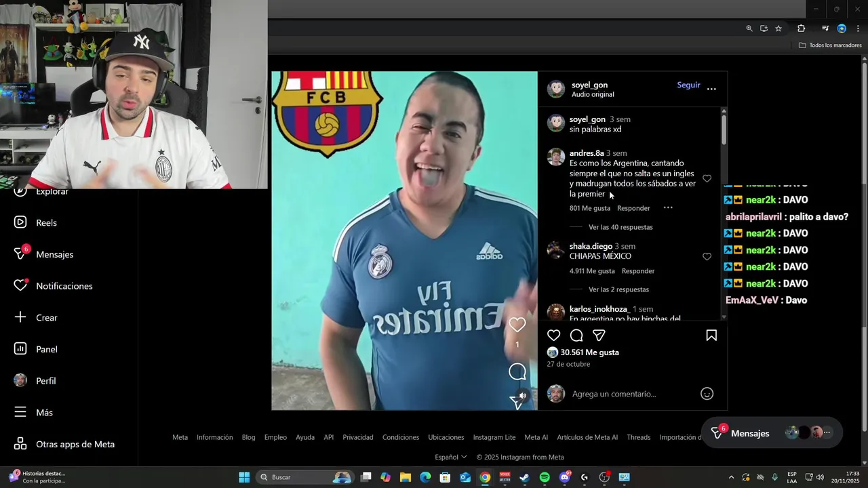Open the Meta footer link
This screenshot has width=868, height=488.
[x=180, y=437]
